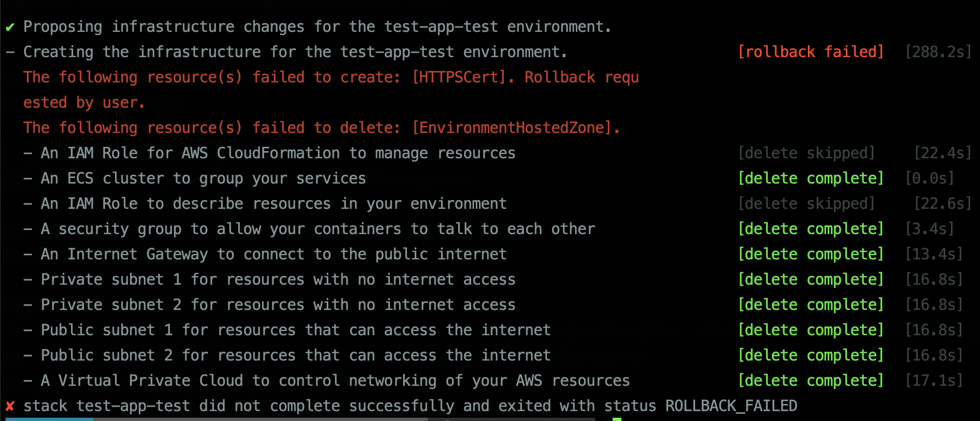Click the 288.2s elapsed time
Viewport: 980px width, 421px height.
[938, 52]
